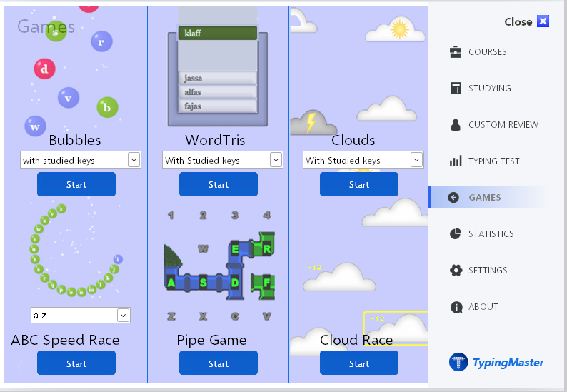Start the Clouds game

point(359,184)
